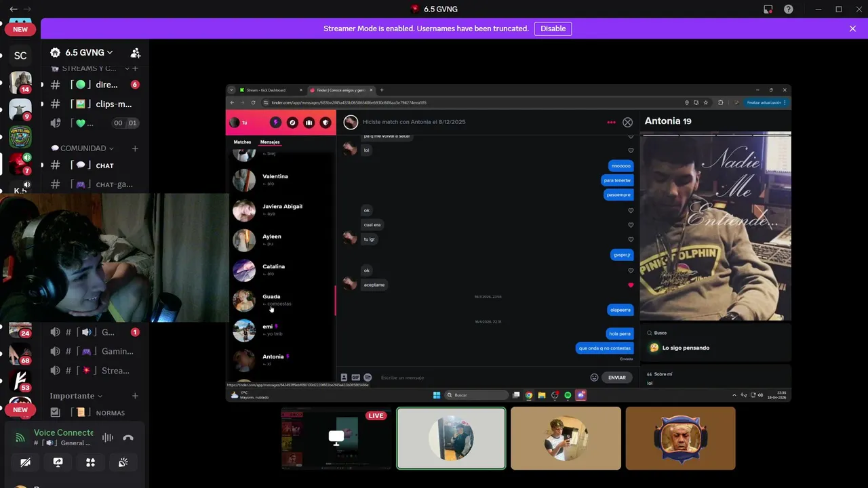868x488 pixels.
Task: Select the mirror selfie participant tile
Action: [566, 439]
